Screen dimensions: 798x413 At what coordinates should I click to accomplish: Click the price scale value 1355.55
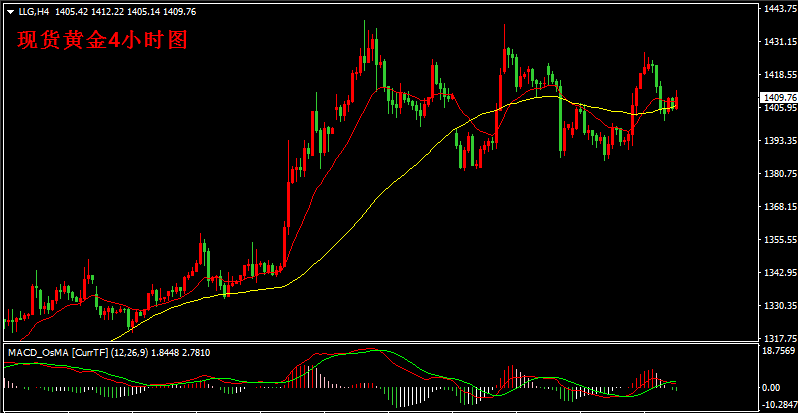(780, 240)
